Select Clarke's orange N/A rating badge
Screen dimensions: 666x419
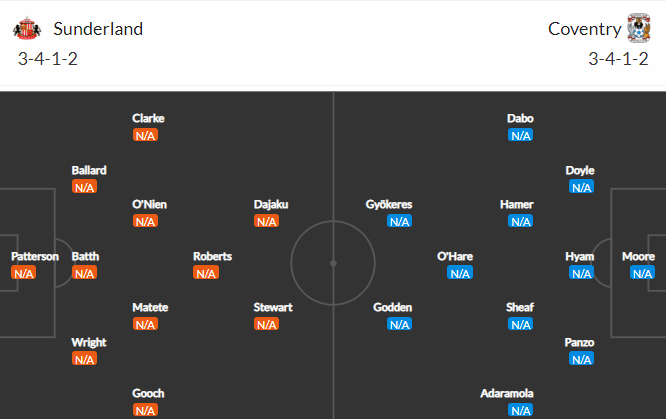click(145, 136)
